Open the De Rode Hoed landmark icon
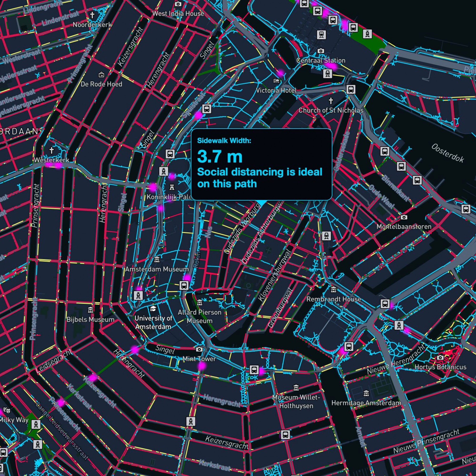Screen dimensions: 476x476 click(101, 74)
